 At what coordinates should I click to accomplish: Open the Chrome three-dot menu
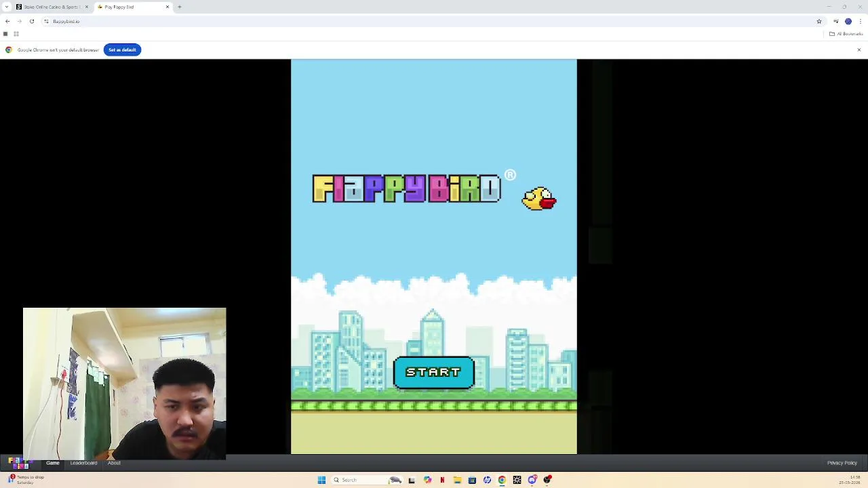860,21
